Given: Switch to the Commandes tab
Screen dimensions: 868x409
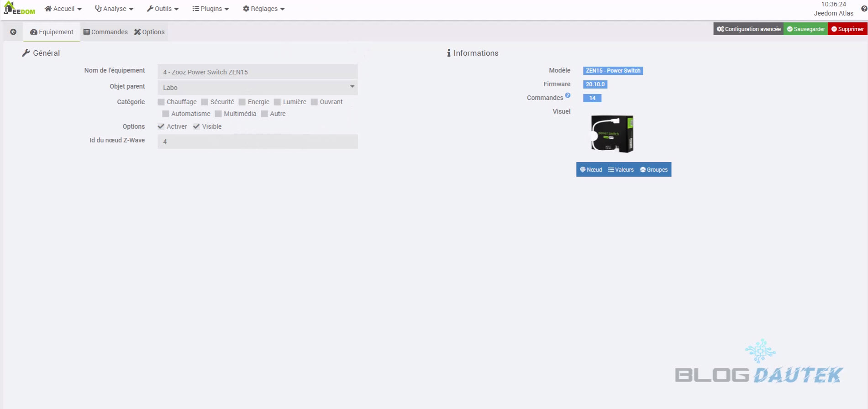Looking at the screenshot, I should [x=105, y=32].
